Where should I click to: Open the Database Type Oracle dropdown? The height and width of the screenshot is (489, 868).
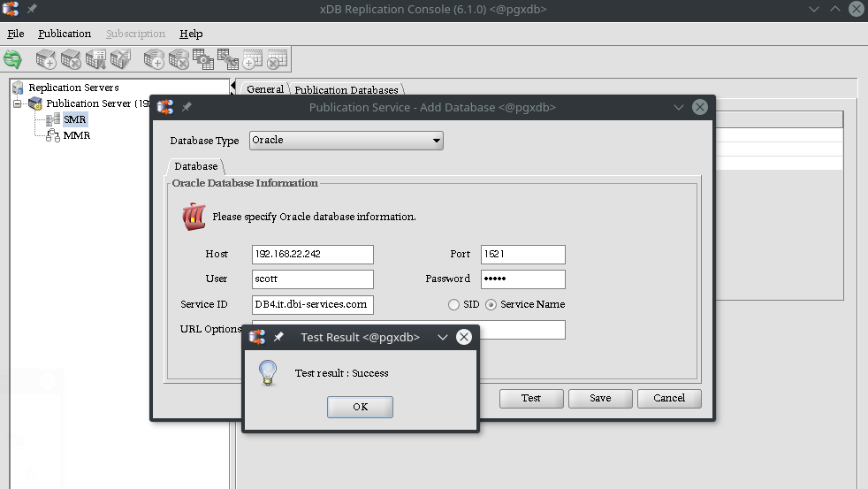346,140
